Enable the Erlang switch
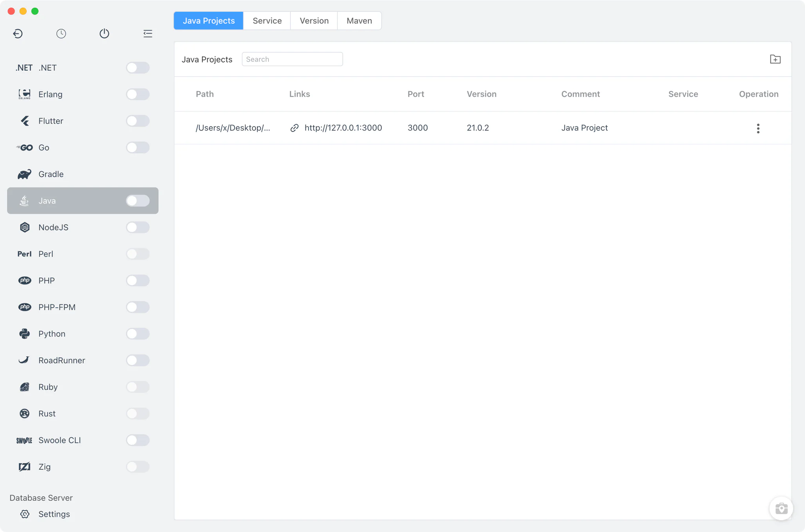Image resolution: width=805 pixels, height=532 pixels. click(x=138, y=94)
